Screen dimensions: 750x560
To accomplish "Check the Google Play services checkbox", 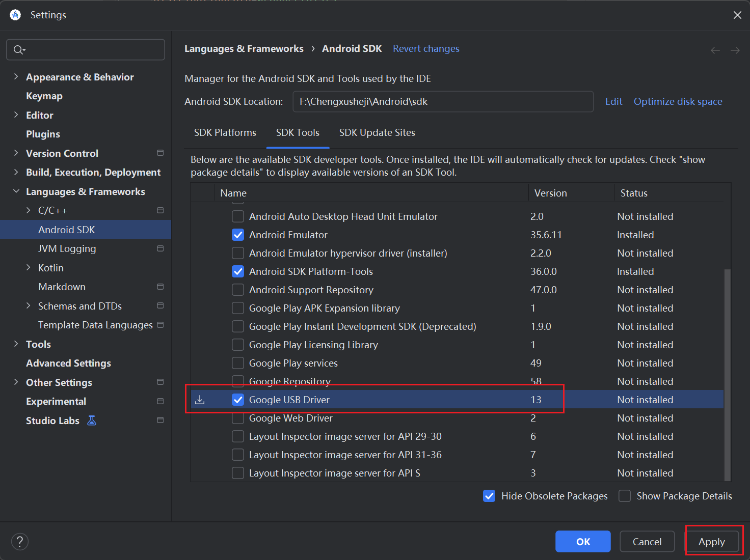I will [238, 363].
